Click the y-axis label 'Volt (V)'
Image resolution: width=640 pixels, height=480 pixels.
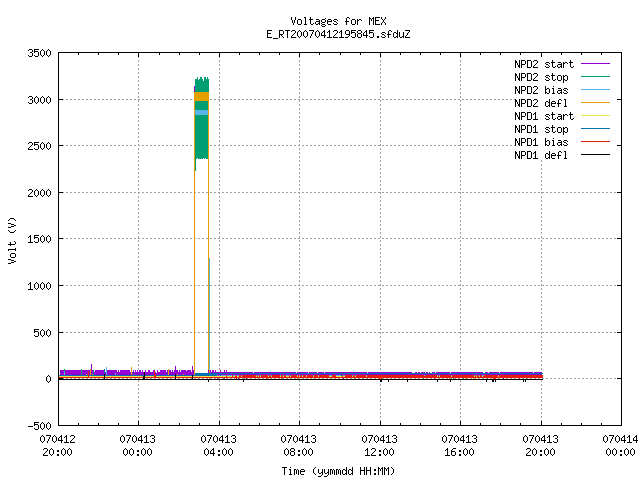click(x=12, y=240)
